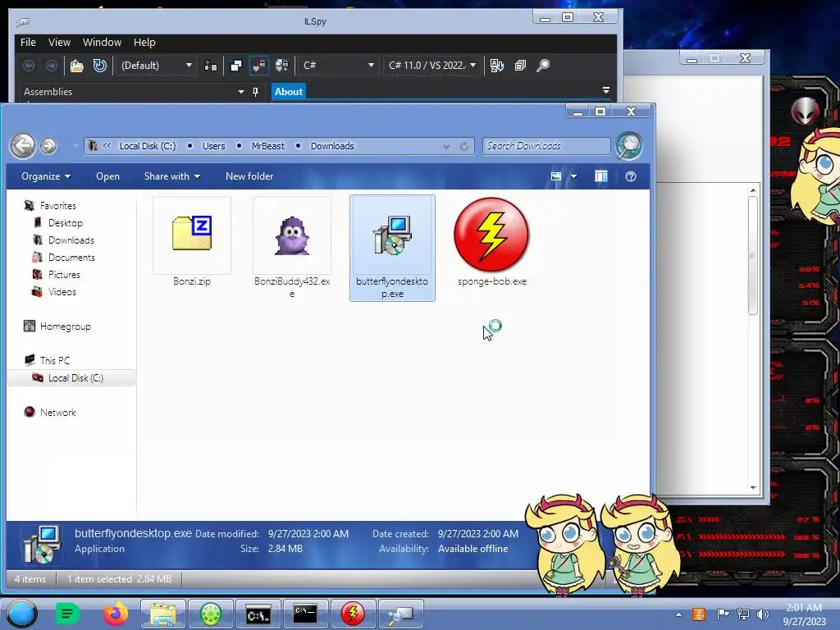The height and width of the screenshot is (630, 840).
Task: Select Downloads under Favorites
Action: pos(71,240)
